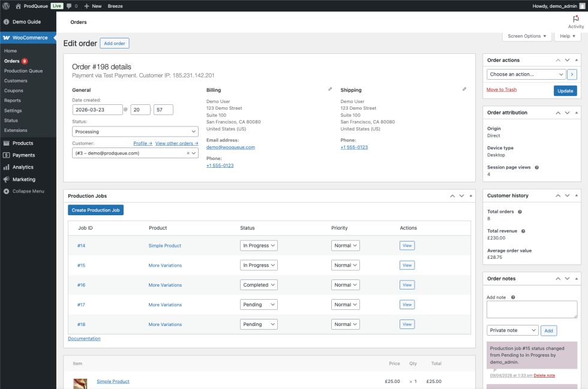This screenshot has width=588, height=389.
Task: Open the Analytics sidebar menu
Action: (23, 167)
